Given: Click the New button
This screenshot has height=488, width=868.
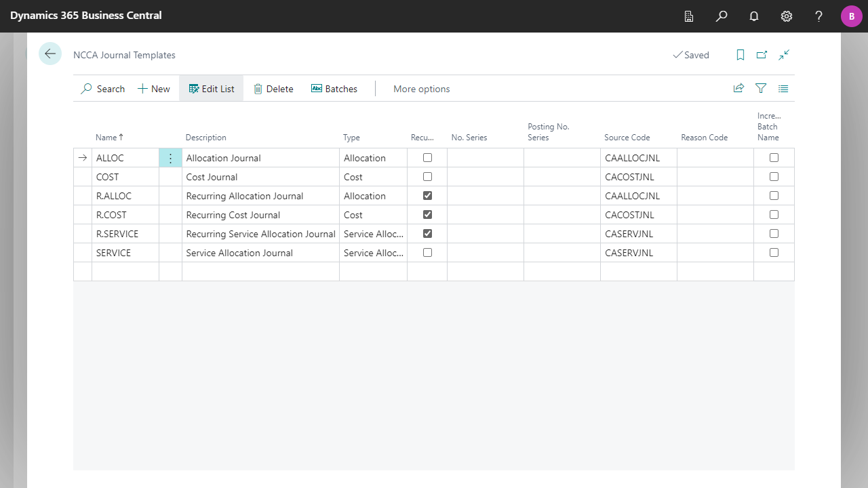Looking at the screenshot, I should click(x=154, y=89).
